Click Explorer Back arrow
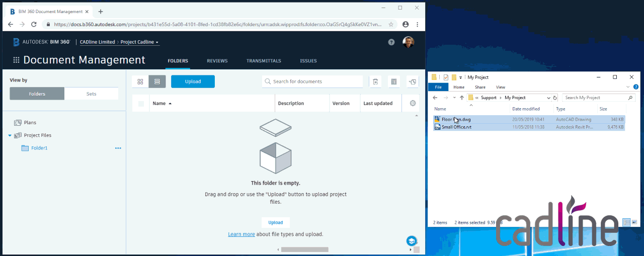This screenshot has width=644, height=256. (435, 98)
